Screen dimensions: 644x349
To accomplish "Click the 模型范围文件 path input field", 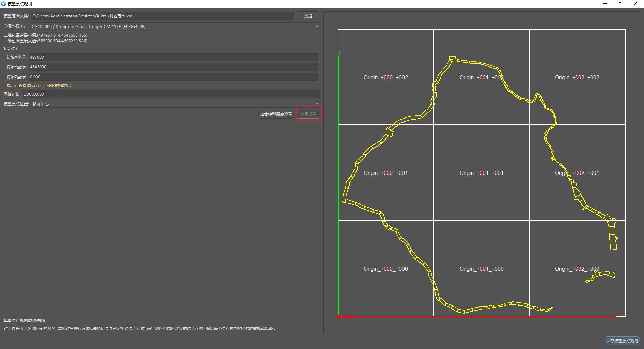I will 162,16.
